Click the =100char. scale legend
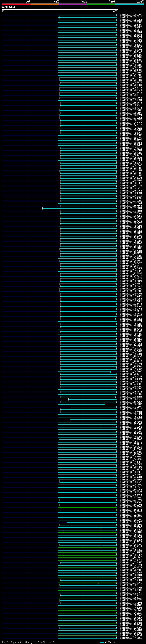Screen dimensions: 146x644 (x=109, y=642)
